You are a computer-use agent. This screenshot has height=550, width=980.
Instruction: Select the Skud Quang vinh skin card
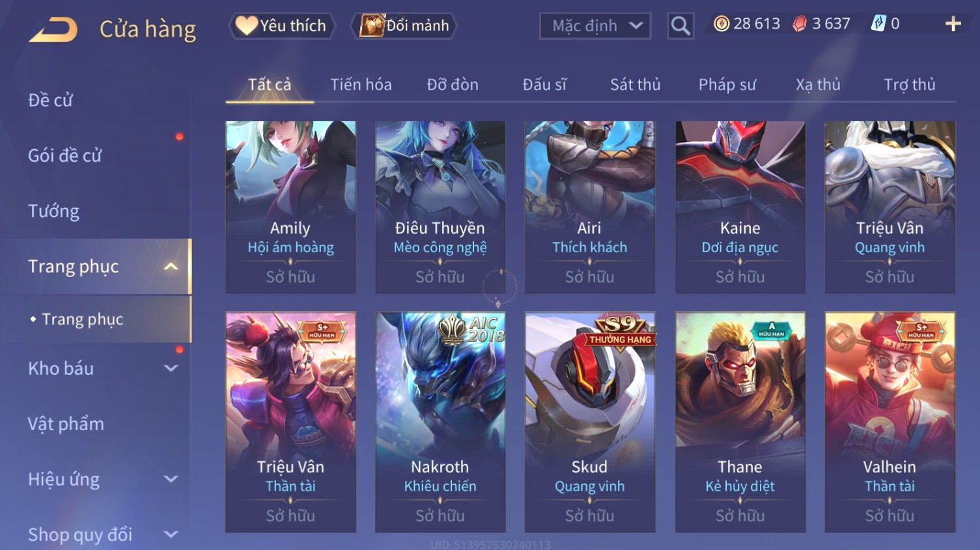coord(590,422)
